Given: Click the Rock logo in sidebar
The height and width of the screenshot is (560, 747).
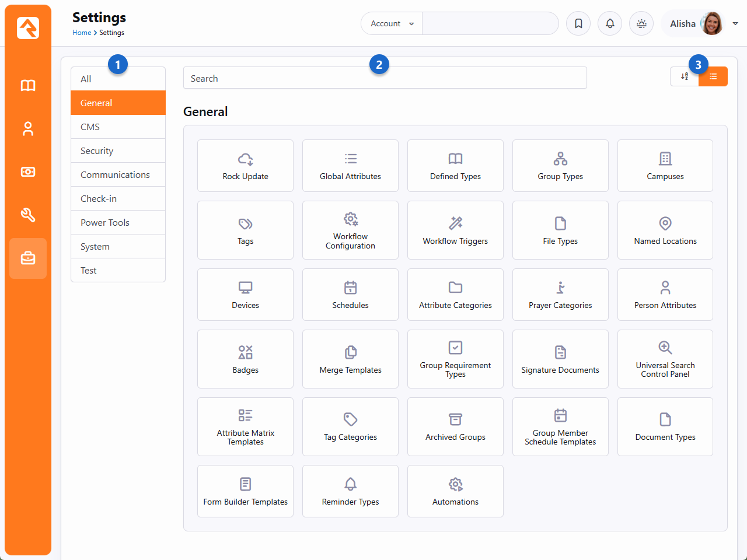Looking at the screenshot, I should click(x=28, y=27).
